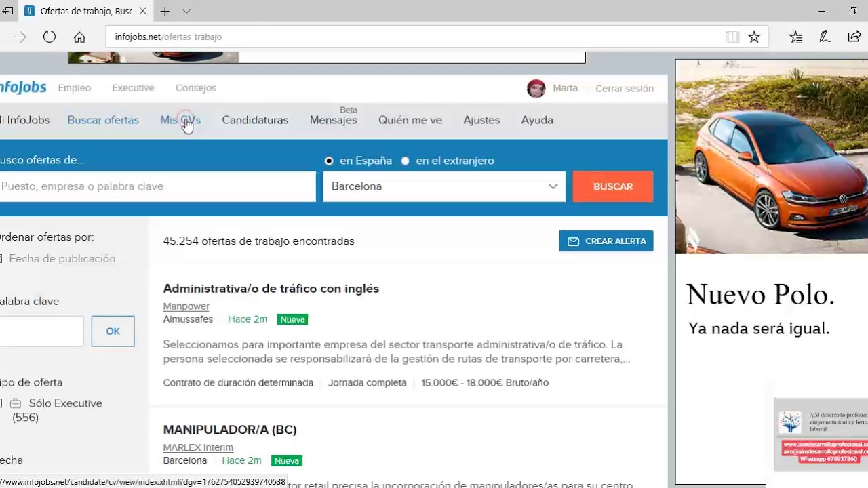Click the envelope icon in Crear Alerta
Screen dimensions: 868x488
[x=573, y=241]
